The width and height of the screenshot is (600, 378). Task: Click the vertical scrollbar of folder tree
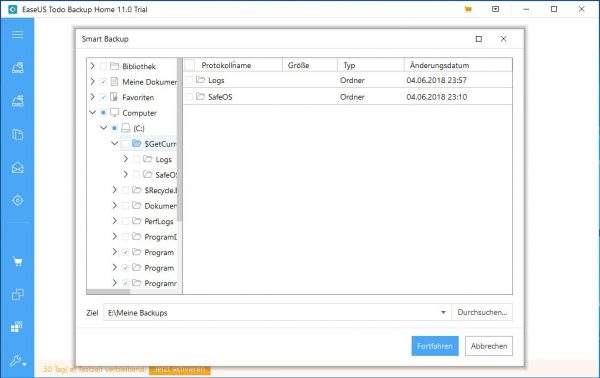179,140
